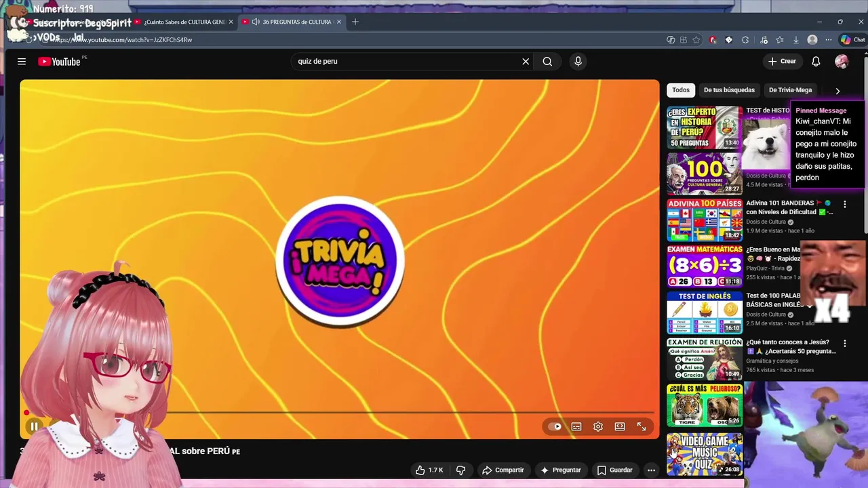Open the Edge browser profile icon

(812, 40)
